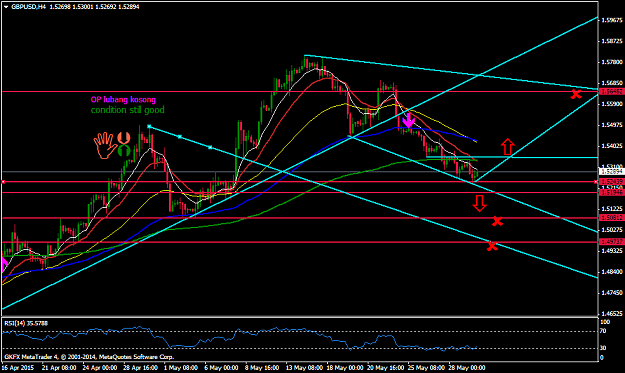Click the '16 Apr 2015' date on time axis

tap(18, 367)
